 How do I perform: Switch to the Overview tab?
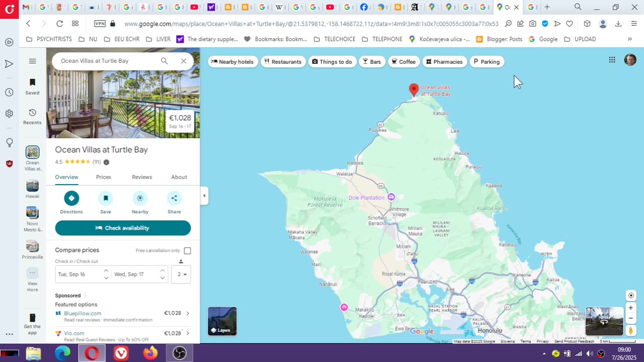tap(66, 177)
